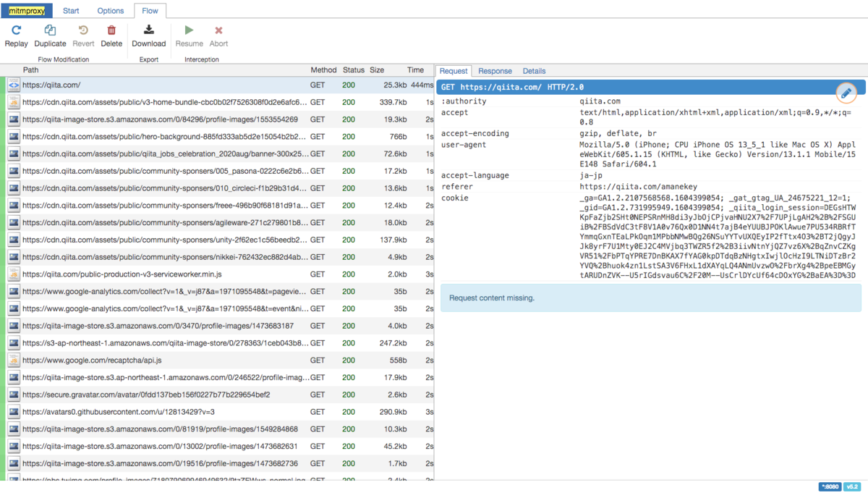Click the image icon of the banner-300x25 row
The height and width of the screenshot is (493, 868).
pos(14,153)
